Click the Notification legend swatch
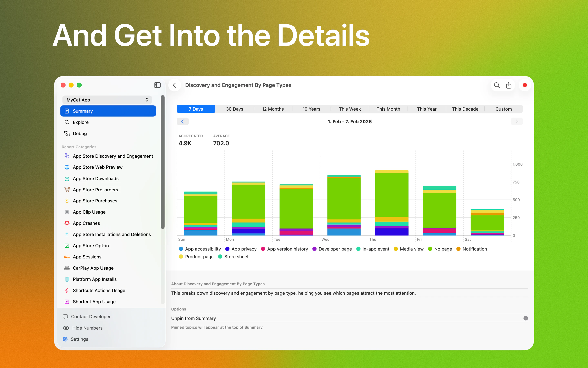 (458, 249)
